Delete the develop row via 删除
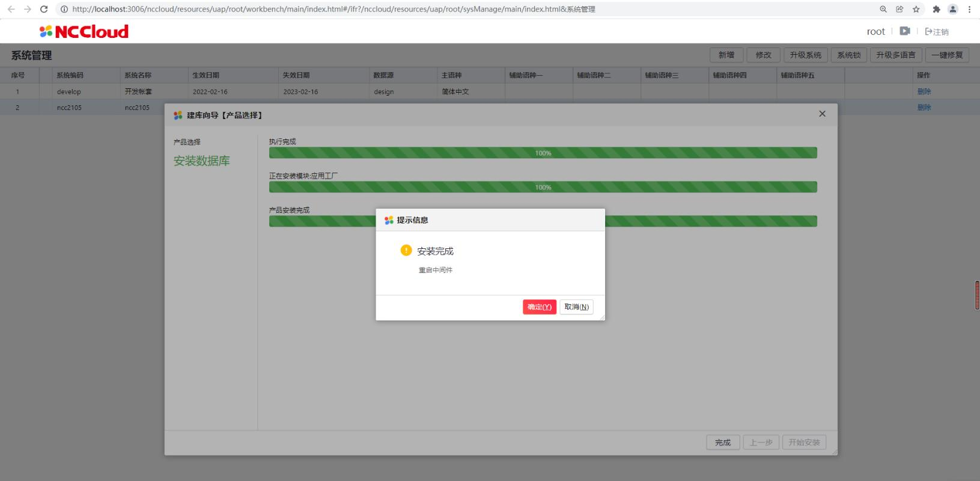 pyautogui.click(x=924, y=91)
